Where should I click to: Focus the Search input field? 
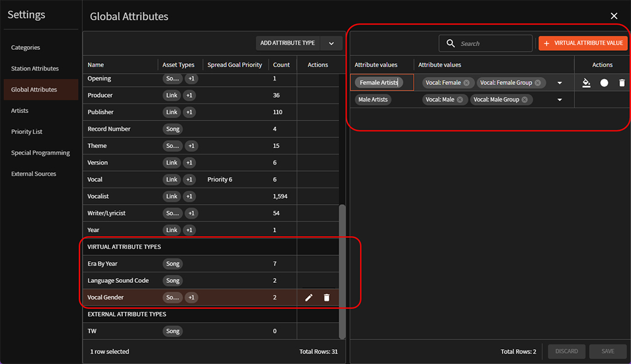pos(485,44)
